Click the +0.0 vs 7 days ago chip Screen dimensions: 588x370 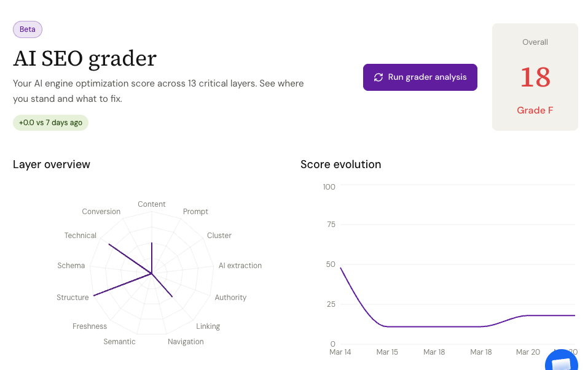(x=50, y=123)
